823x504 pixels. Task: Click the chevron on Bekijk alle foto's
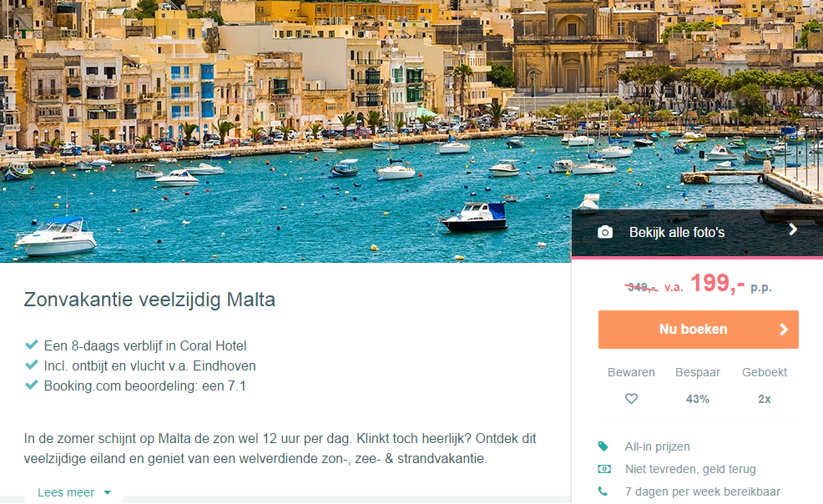(793, 229)
